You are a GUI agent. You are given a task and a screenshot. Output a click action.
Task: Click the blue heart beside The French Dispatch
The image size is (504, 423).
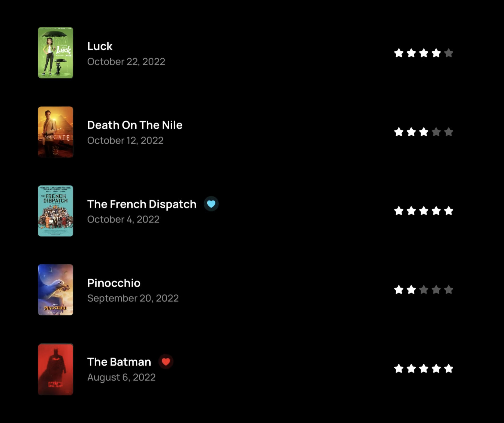tap(211, 204)
